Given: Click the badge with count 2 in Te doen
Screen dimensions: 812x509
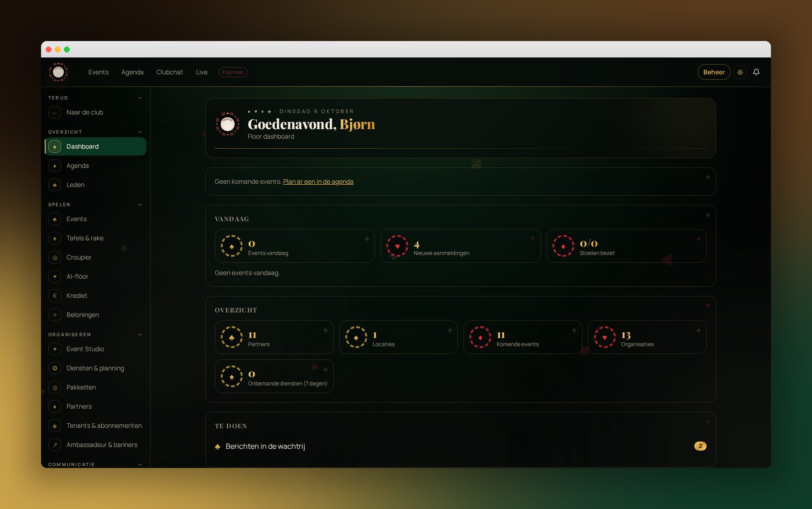Looking at the screenshot, I should click(x=700, y=446).
